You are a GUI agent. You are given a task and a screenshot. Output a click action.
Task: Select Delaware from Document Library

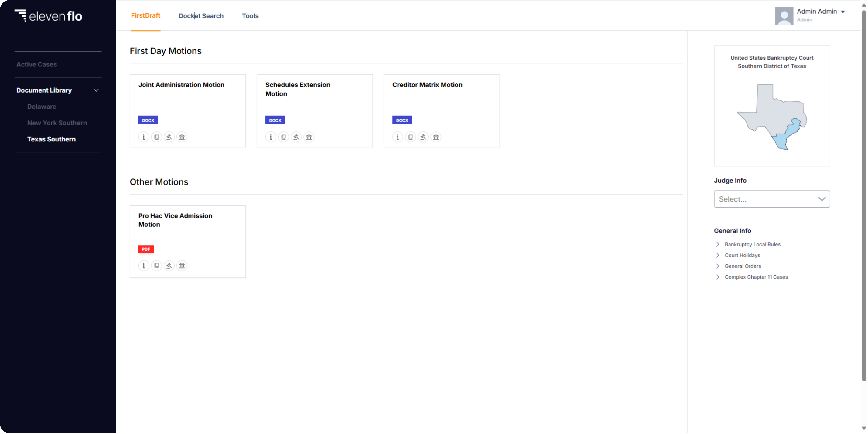click(41, 106)
